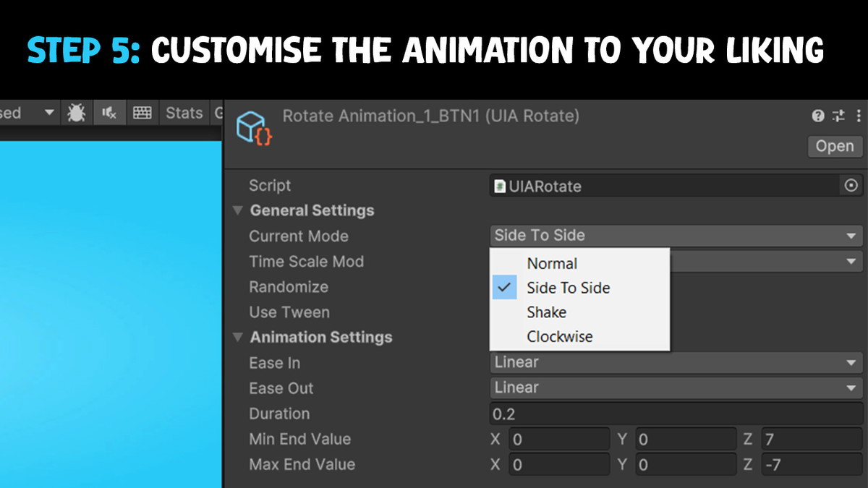Toggle the Stats button

click(184, 113)
